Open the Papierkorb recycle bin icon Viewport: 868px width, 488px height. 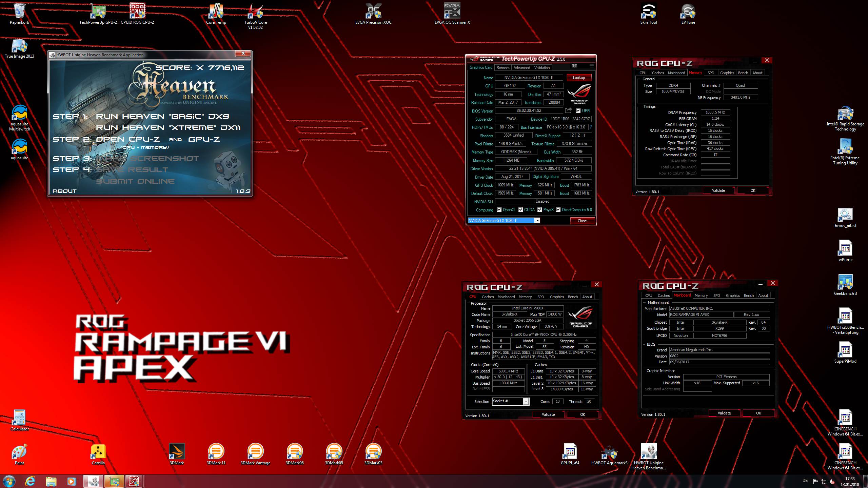tap(19, 14)
